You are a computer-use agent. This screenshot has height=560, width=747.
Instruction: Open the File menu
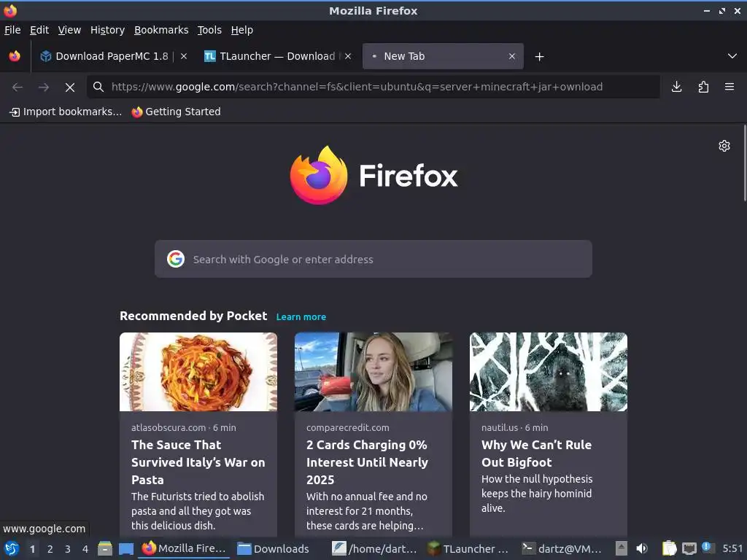point(12,30)
